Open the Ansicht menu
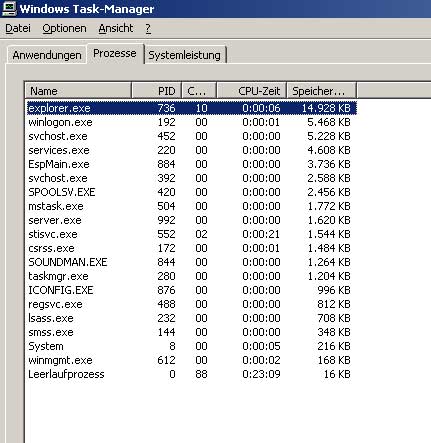431x443 pixels. 116,29
